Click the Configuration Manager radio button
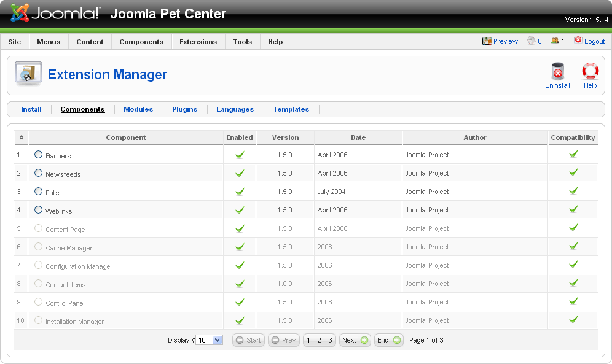This screenshot has width=612, height=364. pyautogui.click(x=38, y=265)
